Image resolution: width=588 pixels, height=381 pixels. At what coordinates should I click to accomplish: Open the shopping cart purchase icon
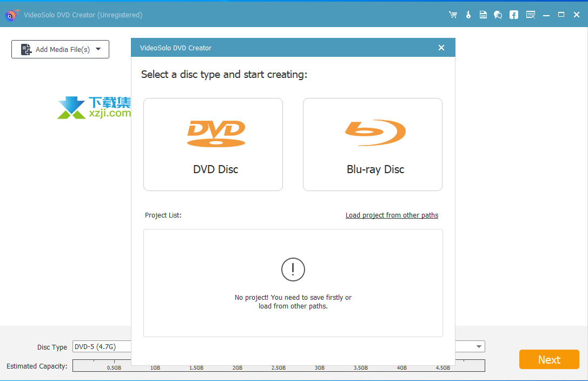tap(453, 15)
